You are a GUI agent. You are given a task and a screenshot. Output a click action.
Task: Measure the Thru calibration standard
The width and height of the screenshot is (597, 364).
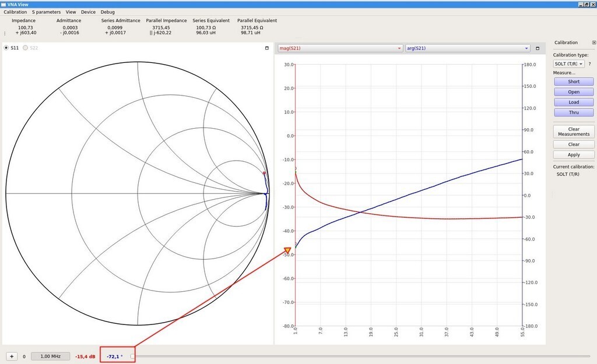(574, 112)
